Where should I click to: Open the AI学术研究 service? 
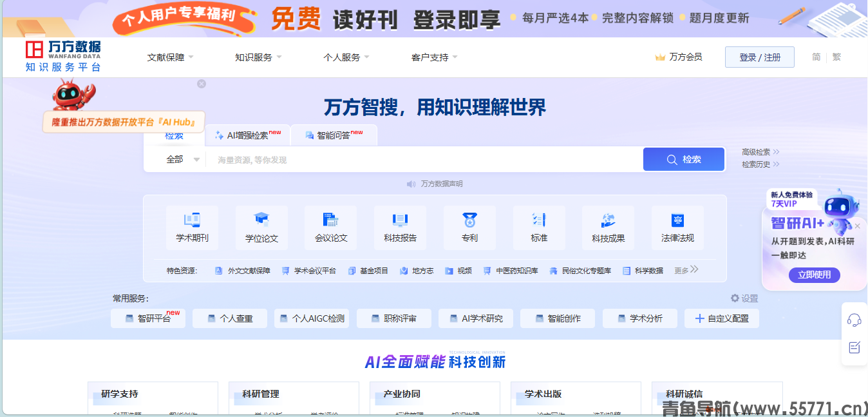coord(476,318)
